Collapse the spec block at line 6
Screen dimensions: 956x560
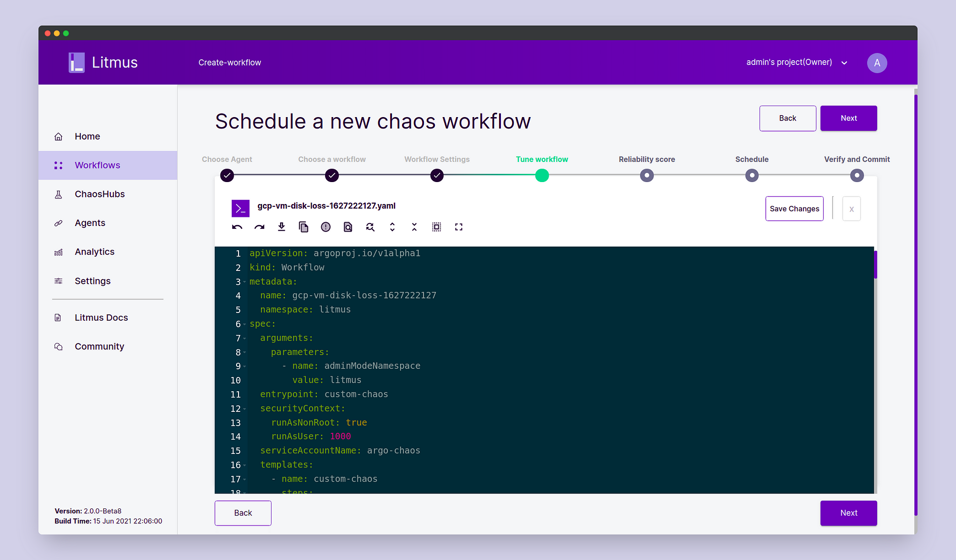(x=245, y=324)
